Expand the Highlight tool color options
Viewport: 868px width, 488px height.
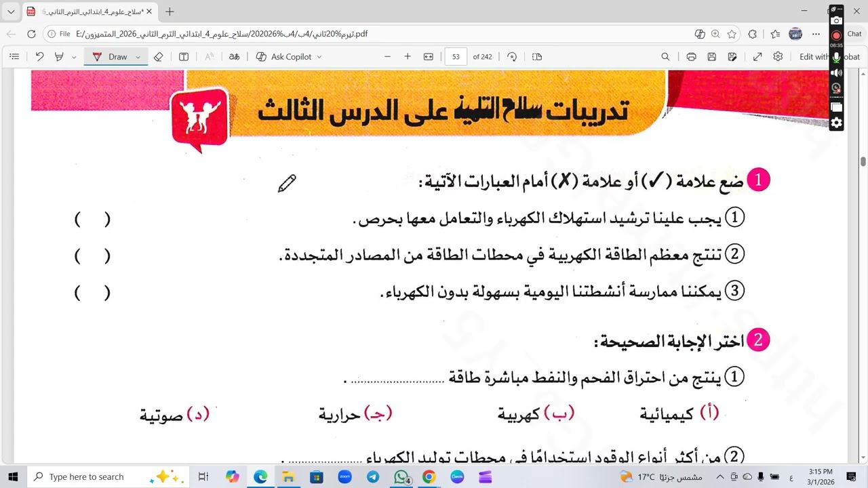point(74,57)
